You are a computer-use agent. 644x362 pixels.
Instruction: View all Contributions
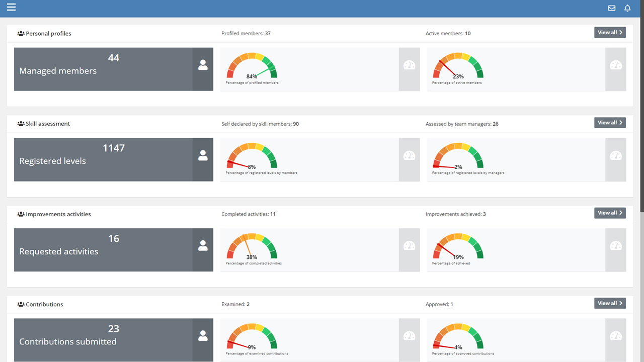[x=610, y=303]
